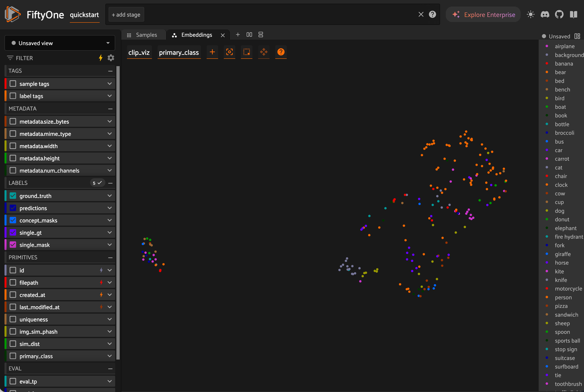The image size is (584, 392).
Task: Click lightning icon on filepath row
Action: click(101, 283)
